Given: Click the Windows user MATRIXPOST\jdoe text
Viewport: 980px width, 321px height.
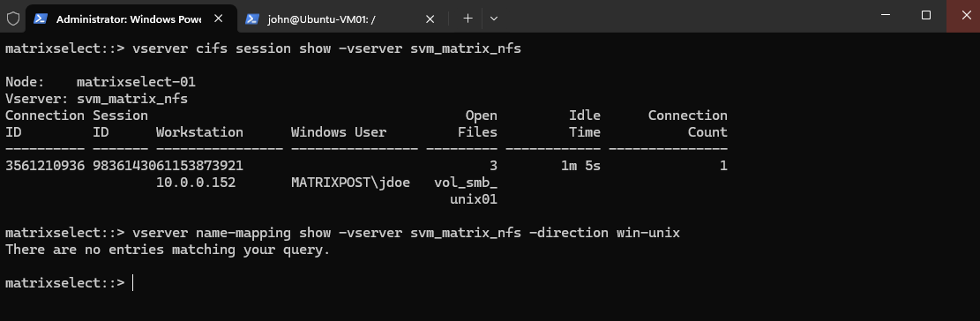Looking at the screenshot, I should click(351, 183).
